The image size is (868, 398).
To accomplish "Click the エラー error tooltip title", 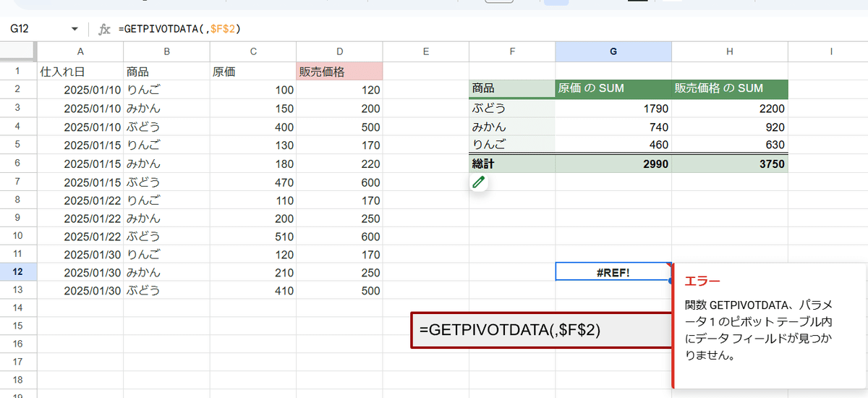I will [702, 281].
